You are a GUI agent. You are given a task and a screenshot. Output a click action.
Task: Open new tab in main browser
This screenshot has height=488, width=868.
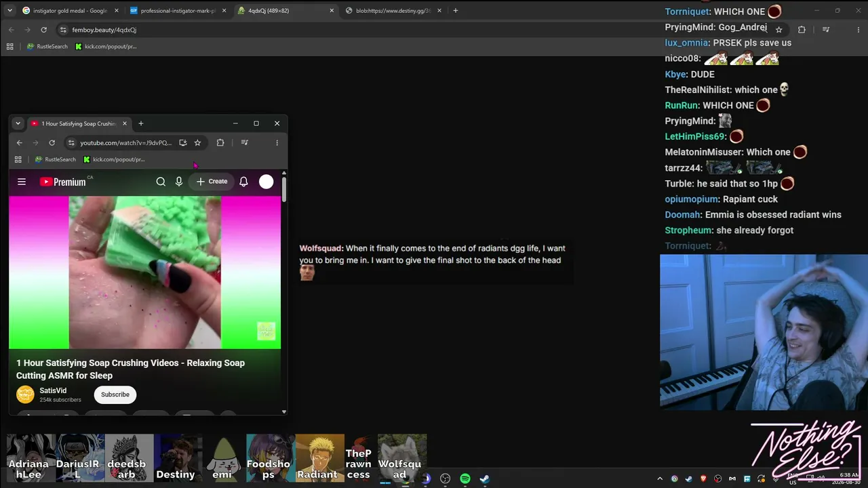pos(456,11)
